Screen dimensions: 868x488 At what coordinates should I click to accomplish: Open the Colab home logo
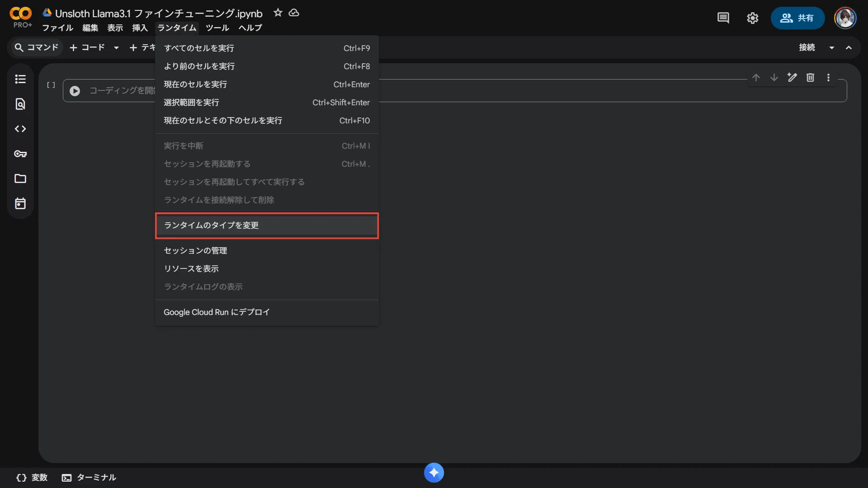tap(21, 14)
